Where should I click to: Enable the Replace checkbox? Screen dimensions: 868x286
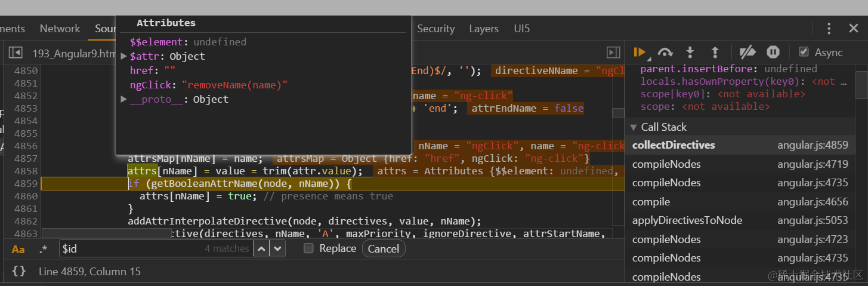pyautogui.click(x=308, y=248)
